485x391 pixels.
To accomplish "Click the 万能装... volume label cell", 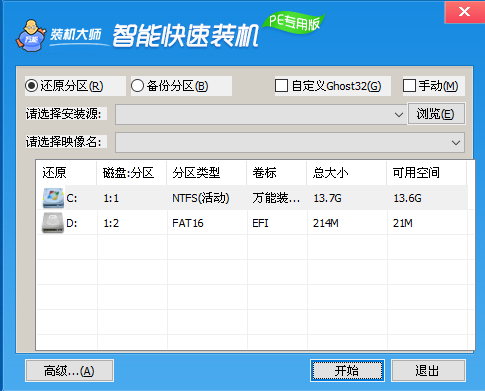I will click(276, 198).
